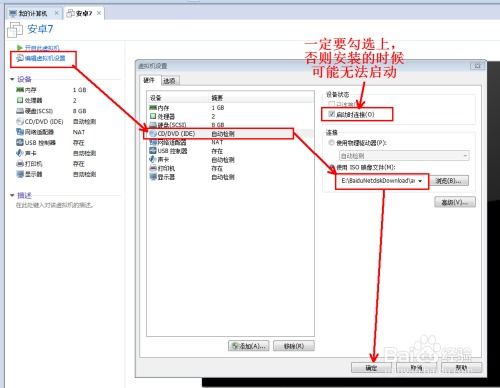
Task: Click the sidebar network adapter icon
Action: pyautogui.click(x=20, y=132)
